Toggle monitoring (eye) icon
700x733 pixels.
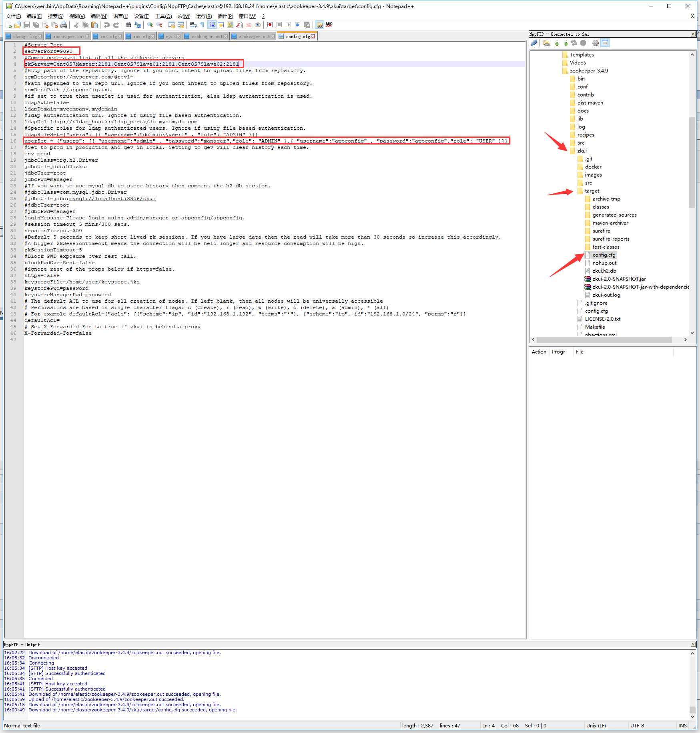(258, 25)
